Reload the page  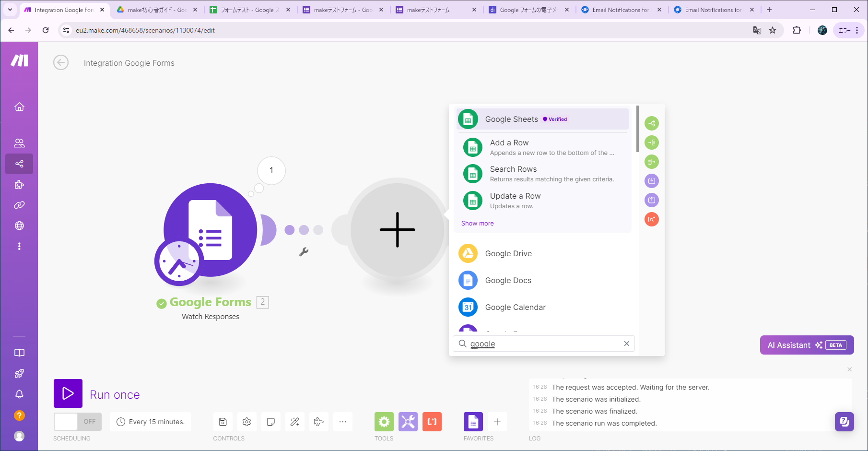[x=46, y=30]
